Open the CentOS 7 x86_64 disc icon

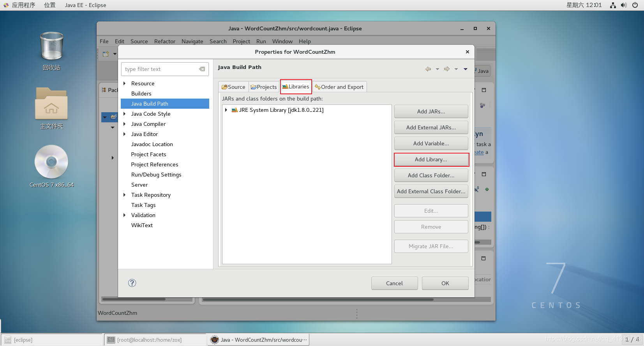pyautogui.click(x=51, y=162)
